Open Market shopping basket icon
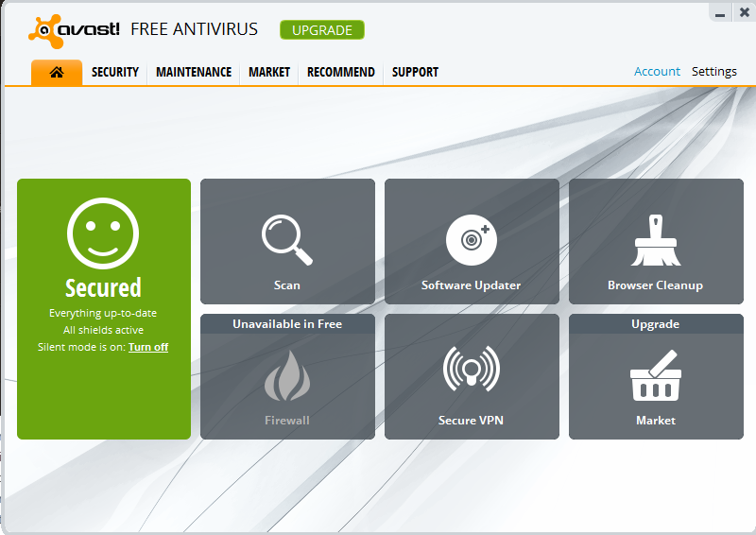Image resolution: width=756 pixels, height=535 pixels. pyautogui.click(x=656, y=375)
